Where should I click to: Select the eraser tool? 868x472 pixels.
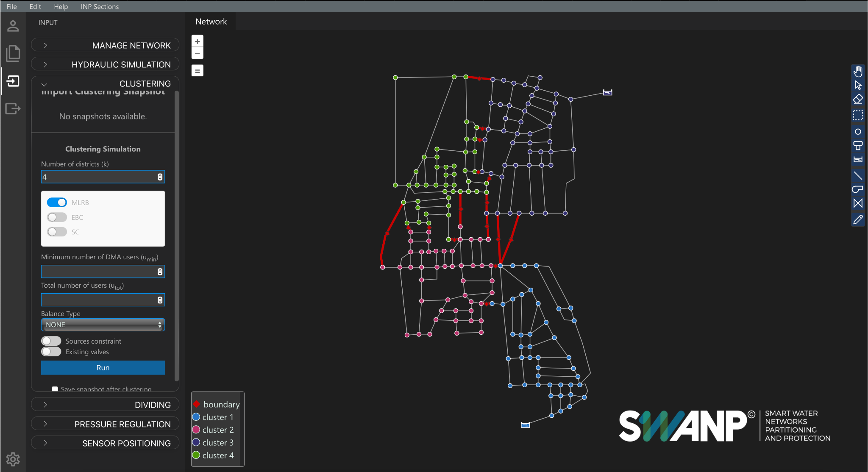858,100
